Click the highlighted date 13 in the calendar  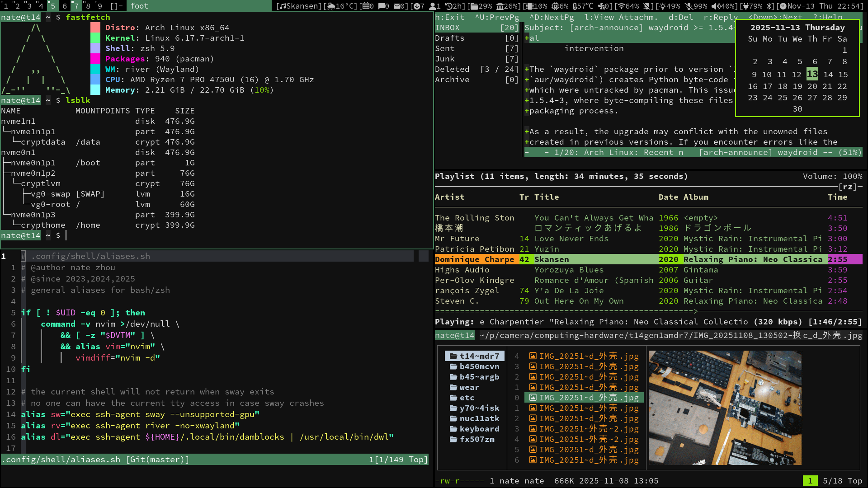coord(812,74)
